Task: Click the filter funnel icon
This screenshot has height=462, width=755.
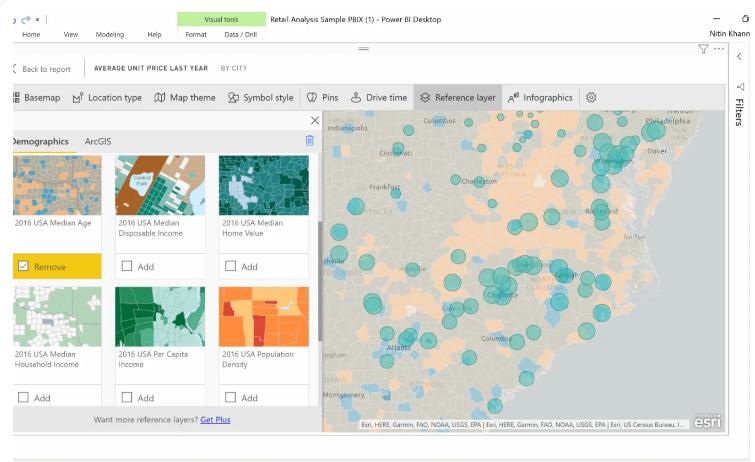Action: tap(703, 49)
